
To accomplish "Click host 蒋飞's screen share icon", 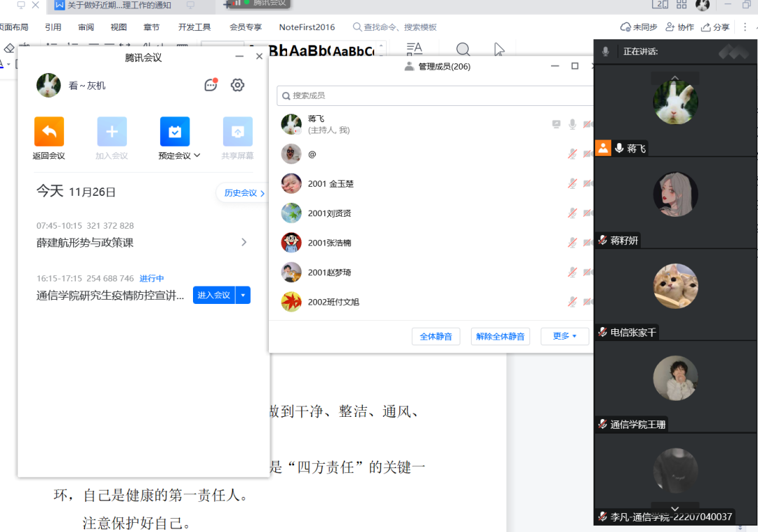I will [x=557, y=124].
